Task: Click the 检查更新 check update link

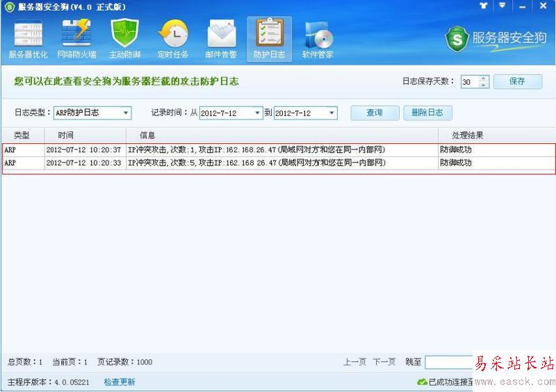Action: tap(120, 382)
